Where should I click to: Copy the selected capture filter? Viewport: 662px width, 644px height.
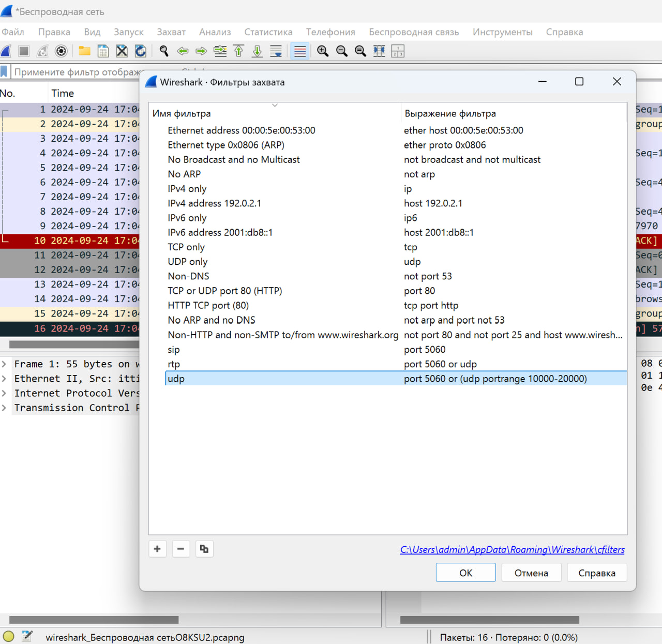[x=204, y=549]
